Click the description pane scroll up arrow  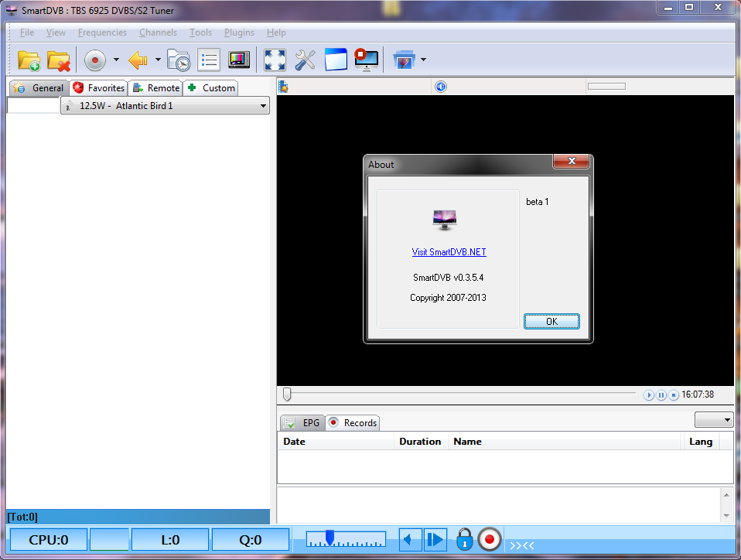tap(726, 495)
